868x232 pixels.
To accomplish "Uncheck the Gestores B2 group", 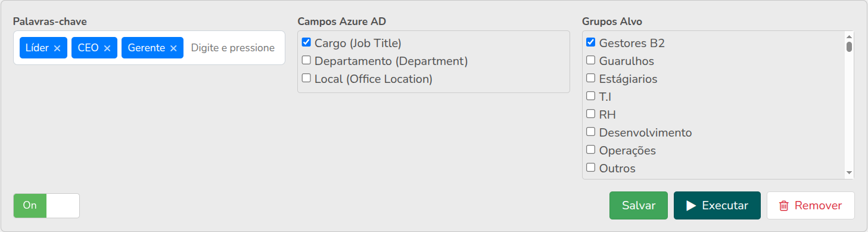I will [x=591, y=42].
